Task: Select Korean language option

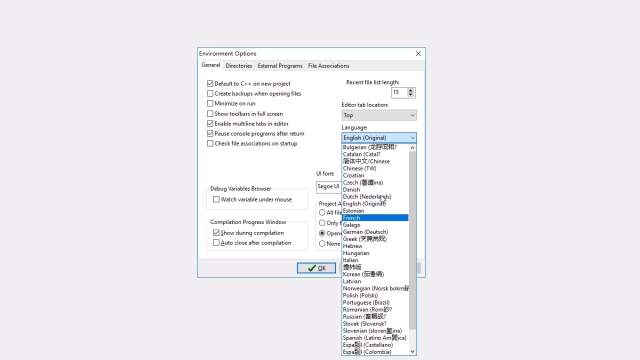Action: click(375, 274)
